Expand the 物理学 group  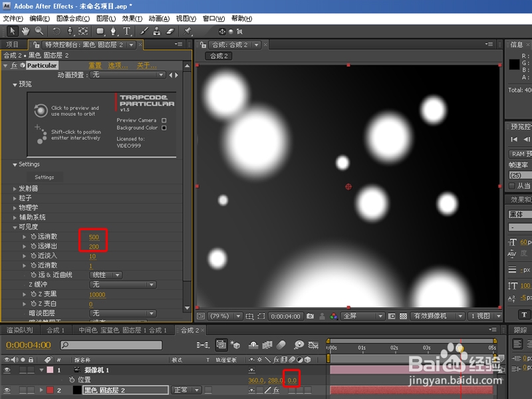[15, 207]
